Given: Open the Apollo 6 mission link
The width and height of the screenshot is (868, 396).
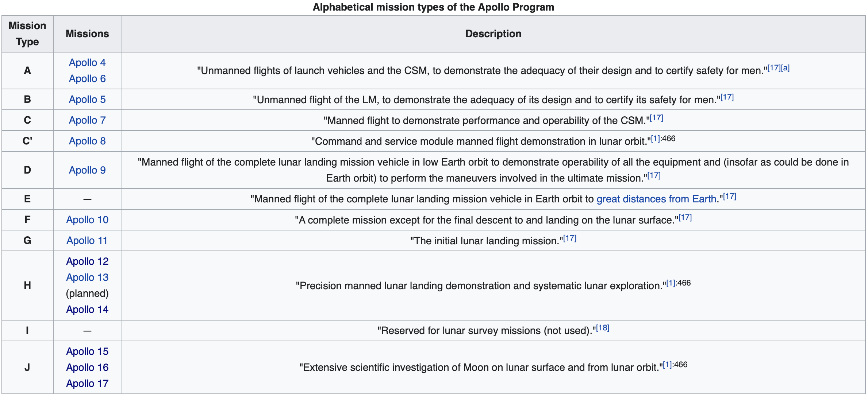Looking at the screenshot, I should coord(87,79).
